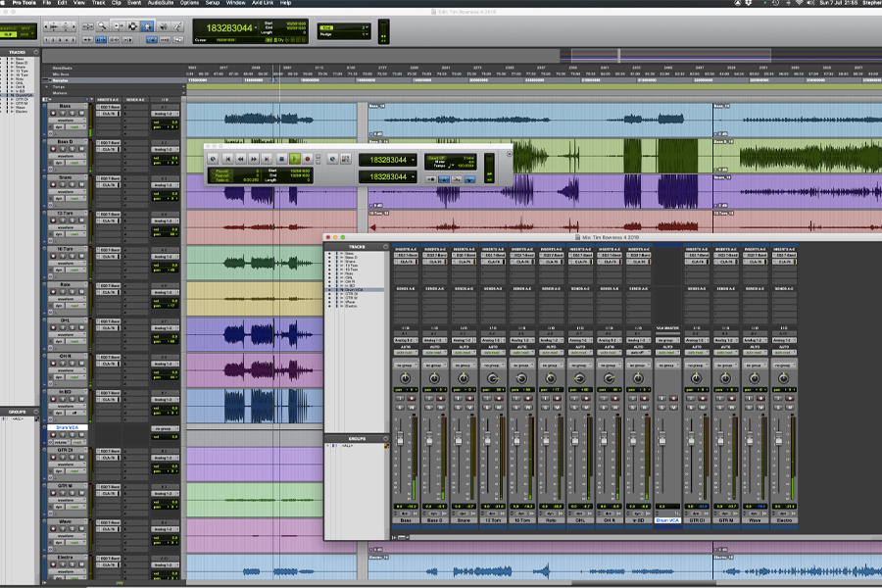Open Snare channel Analog 1-2 output selector

464,340
